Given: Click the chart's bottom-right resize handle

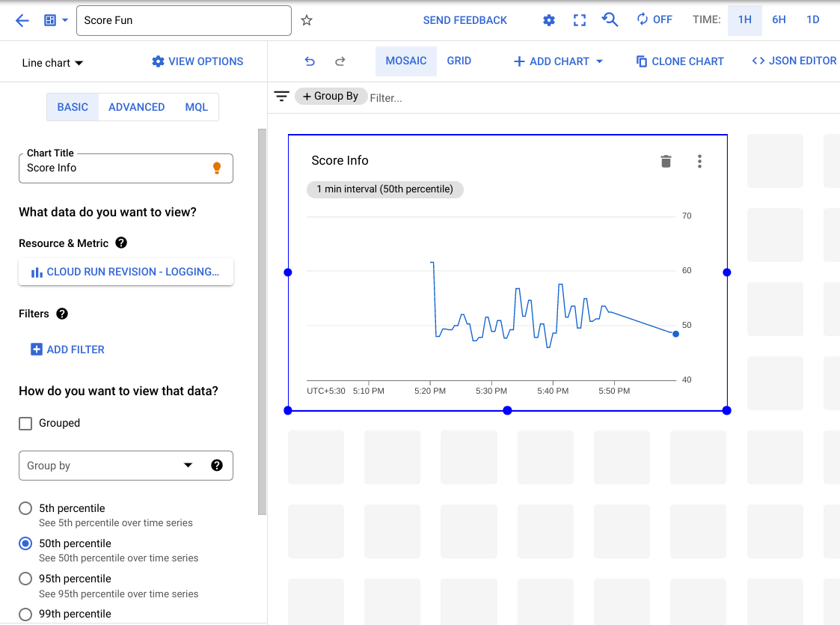Looking at the screenshot, I should point(727,411).
